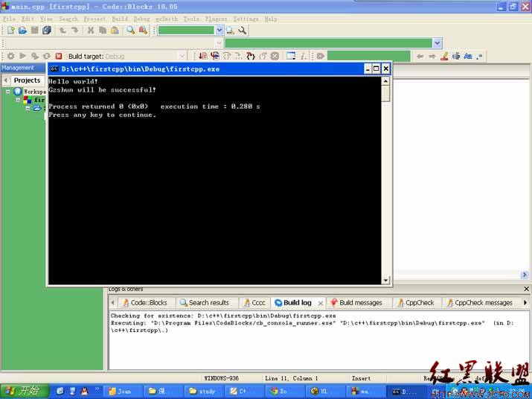
Task: Click the red Abort build icon
Action: coord(59,56)
